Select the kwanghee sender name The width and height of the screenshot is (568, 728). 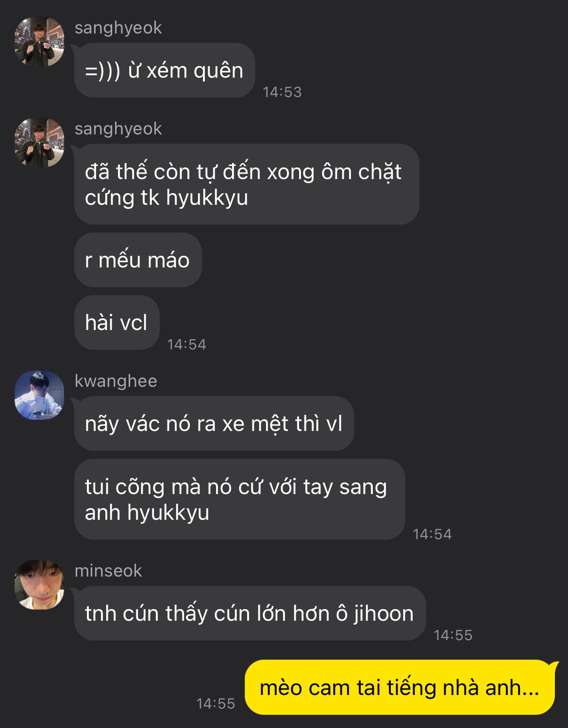coord(116,381)
